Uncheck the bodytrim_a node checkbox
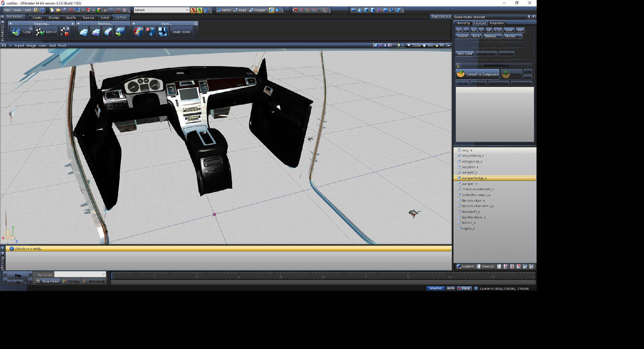Viewport: 644px width, 349px height. pyautogui.click(x=459, y=167)
